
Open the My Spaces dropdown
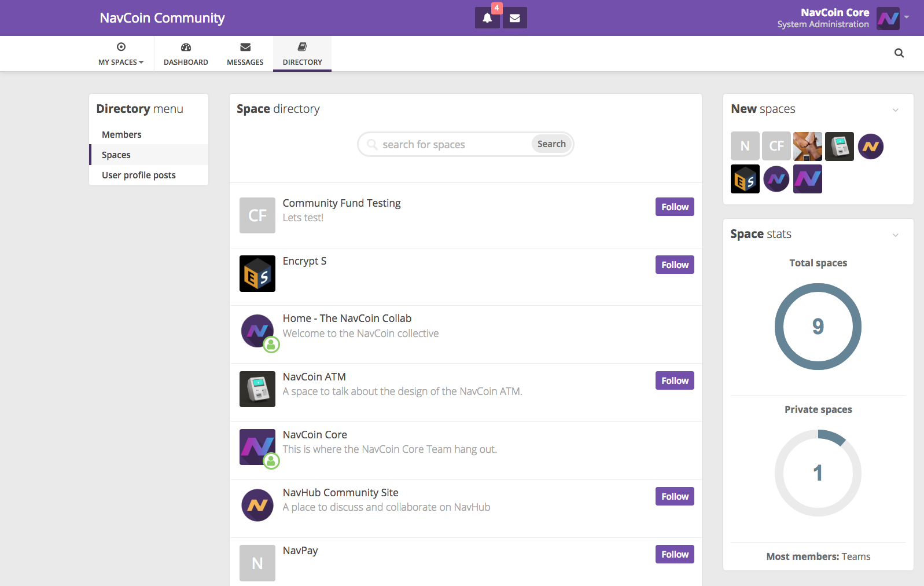coord(121,54)
